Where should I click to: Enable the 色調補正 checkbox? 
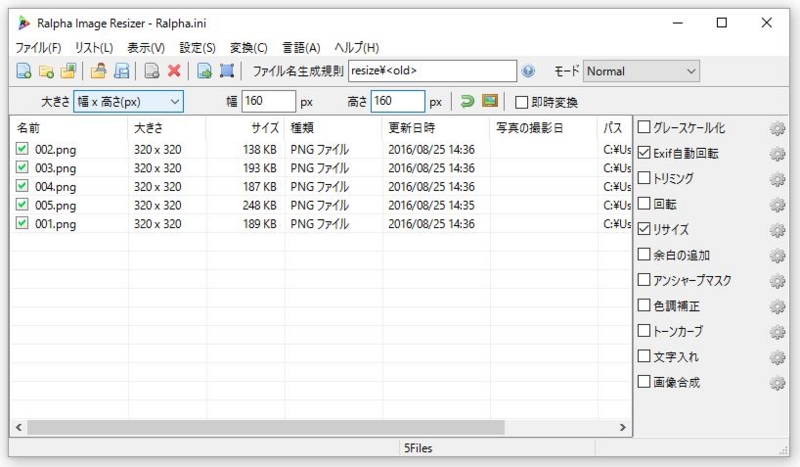click(x=644, y=305)
